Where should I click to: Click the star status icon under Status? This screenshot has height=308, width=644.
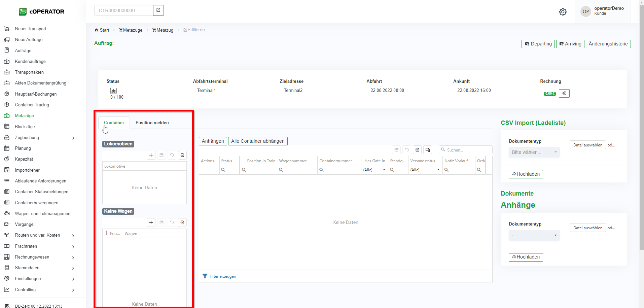114,91
